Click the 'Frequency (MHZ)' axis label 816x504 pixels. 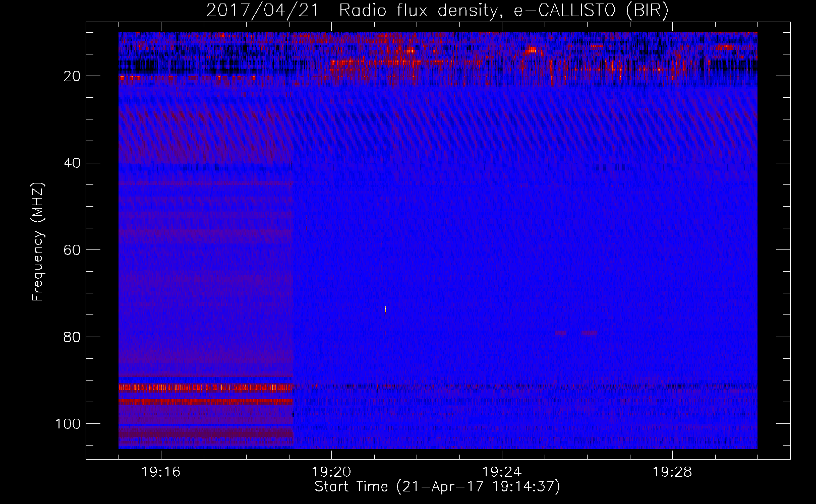pyautogui.click(x=38, y=242)
